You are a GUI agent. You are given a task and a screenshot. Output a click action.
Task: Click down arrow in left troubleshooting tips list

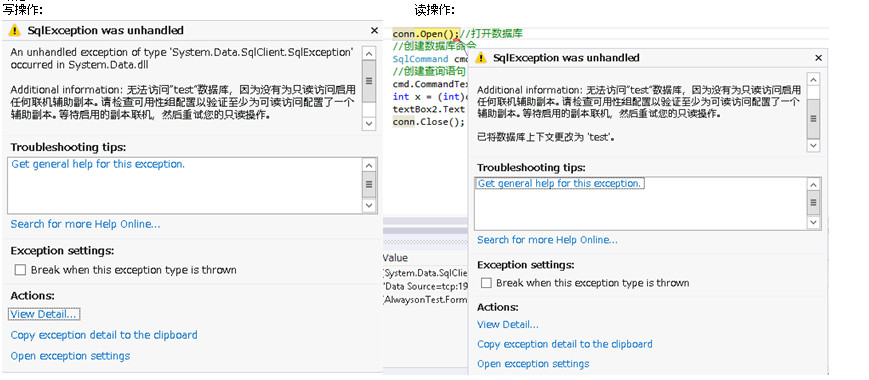point(369,206)
